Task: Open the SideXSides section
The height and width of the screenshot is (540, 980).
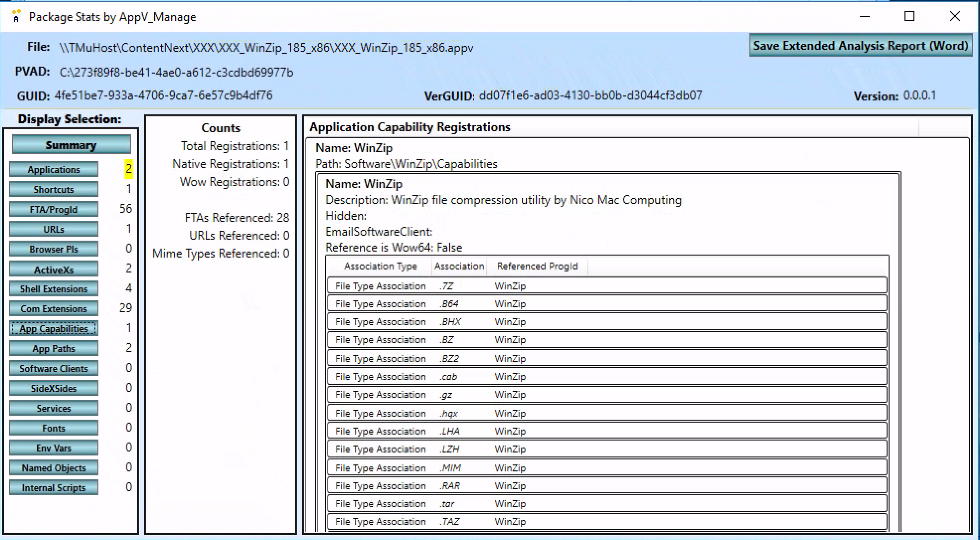Action: (x=54, y=388)
